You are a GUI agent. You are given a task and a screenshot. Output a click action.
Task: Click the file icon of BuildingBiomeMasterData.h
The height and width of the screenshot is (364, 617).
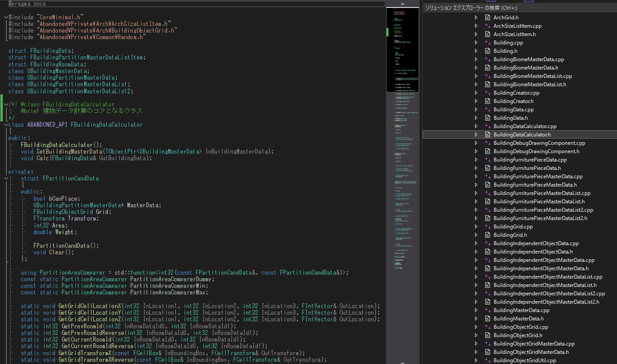point(487,67)
